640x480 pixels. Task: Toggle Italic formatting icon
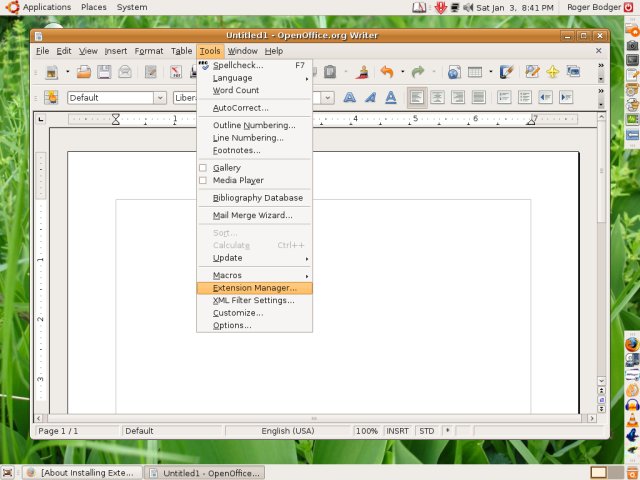[371, 98]
